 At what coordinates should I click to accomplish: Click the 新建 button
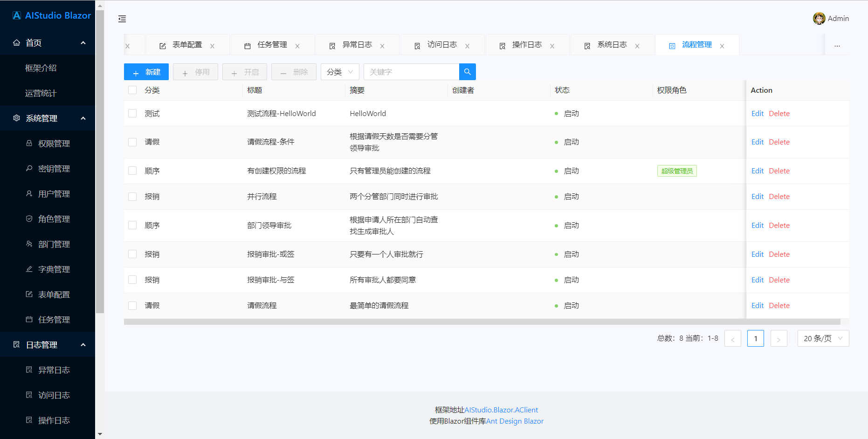pyautogui.click(x=146, y=71)
